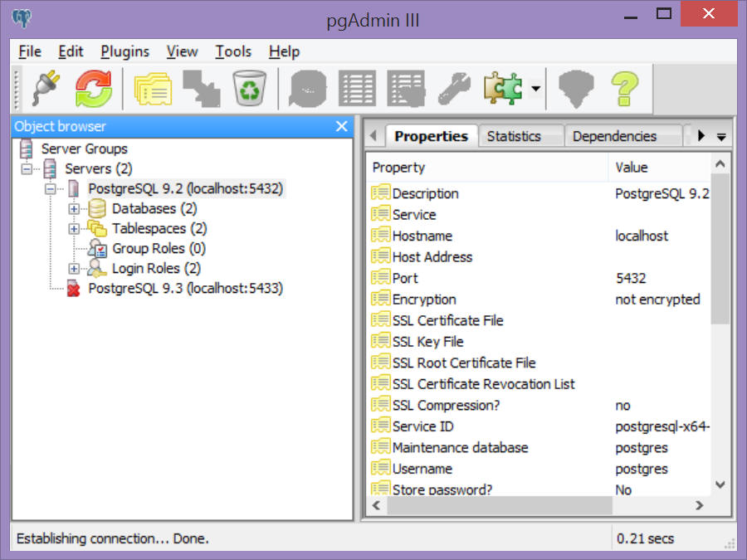Select Group Roles (0) in the tree

coord(159,248)
